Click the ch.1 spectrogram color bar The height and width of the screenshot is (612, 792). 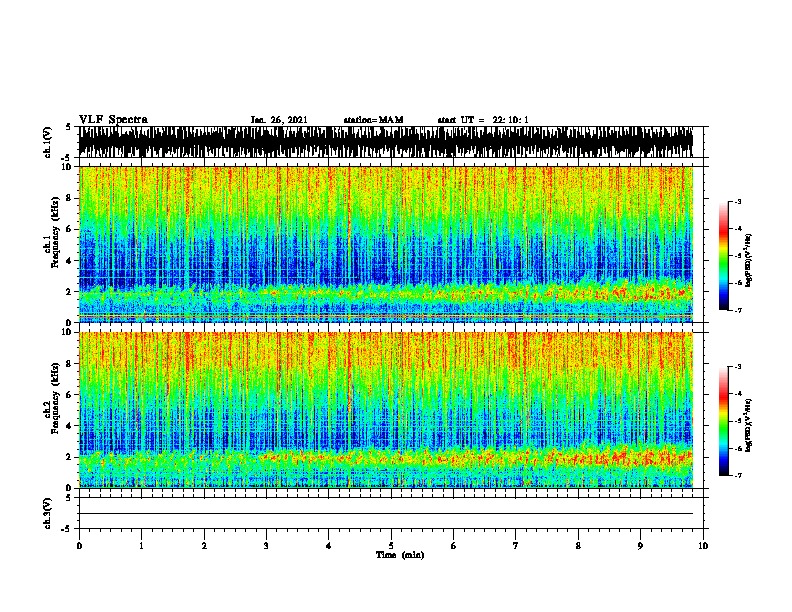pos(724,256)
